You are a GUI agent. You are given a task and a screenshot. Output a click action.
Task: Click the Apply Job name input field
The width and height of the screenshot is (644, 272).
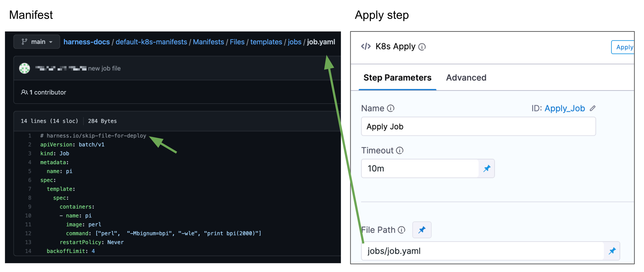pyautogui.click(x=478, y=127)
